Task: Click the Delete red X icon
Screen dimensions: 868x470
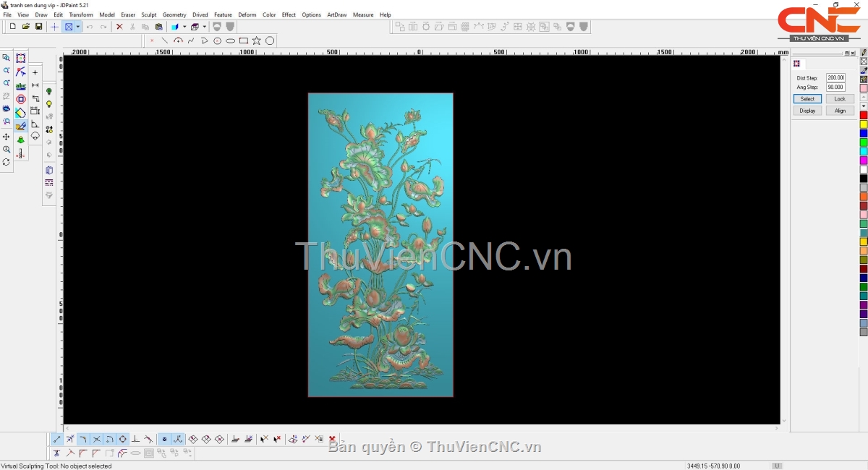Action: click(x=119, y=27)
